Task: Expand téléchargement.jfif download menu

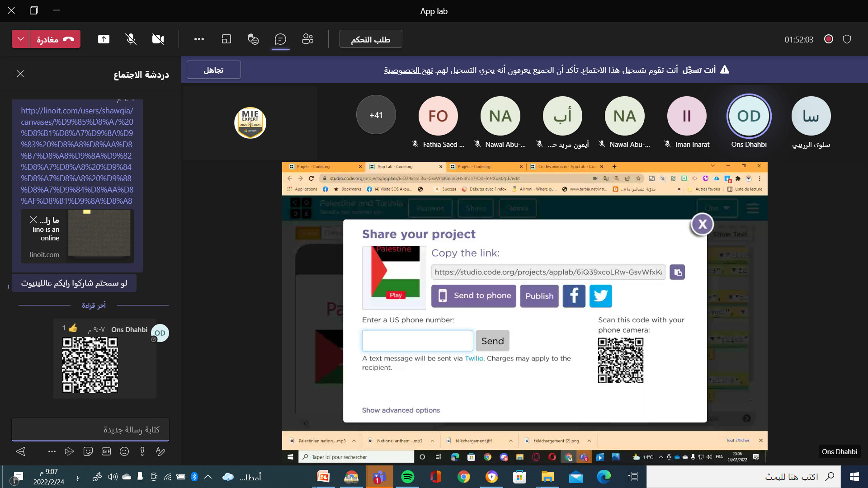Action: 511,441
